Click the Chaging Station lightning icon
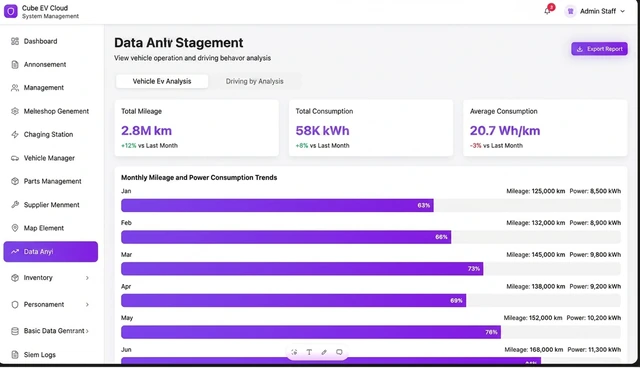This screenshot has height=368, width=640. click(15, 134)
